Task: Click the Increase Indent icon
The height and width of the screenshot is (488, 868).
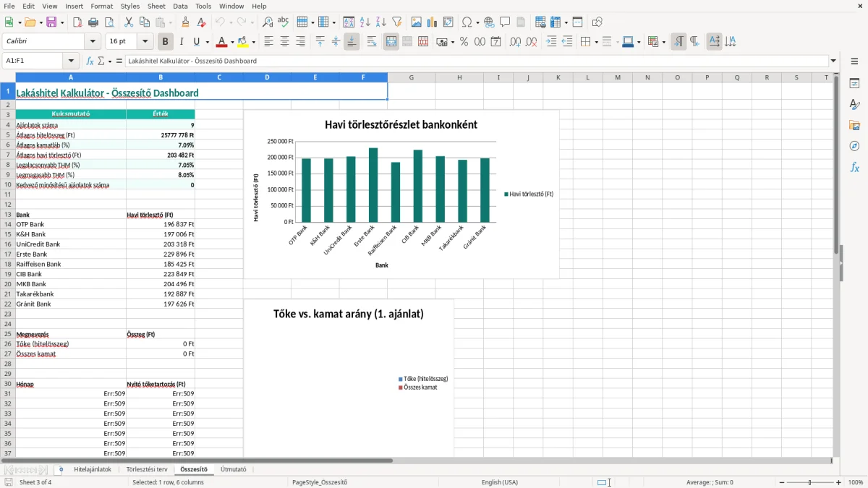Action: (x=551, y=42)
